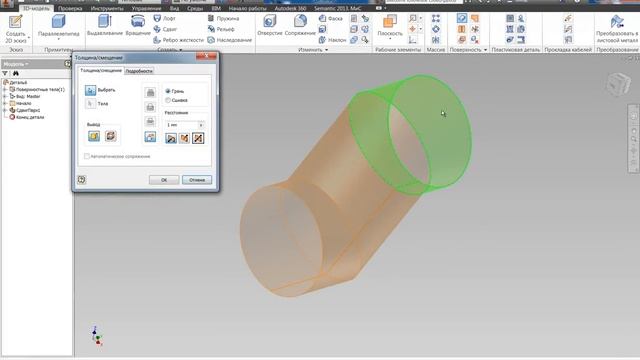Choose surface output icon under Вывод

111,136
